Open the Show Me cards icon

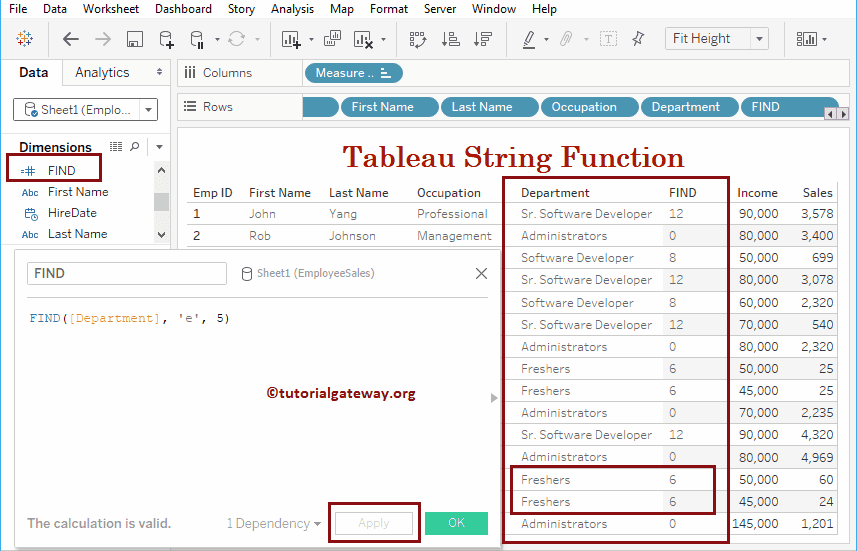807,39
